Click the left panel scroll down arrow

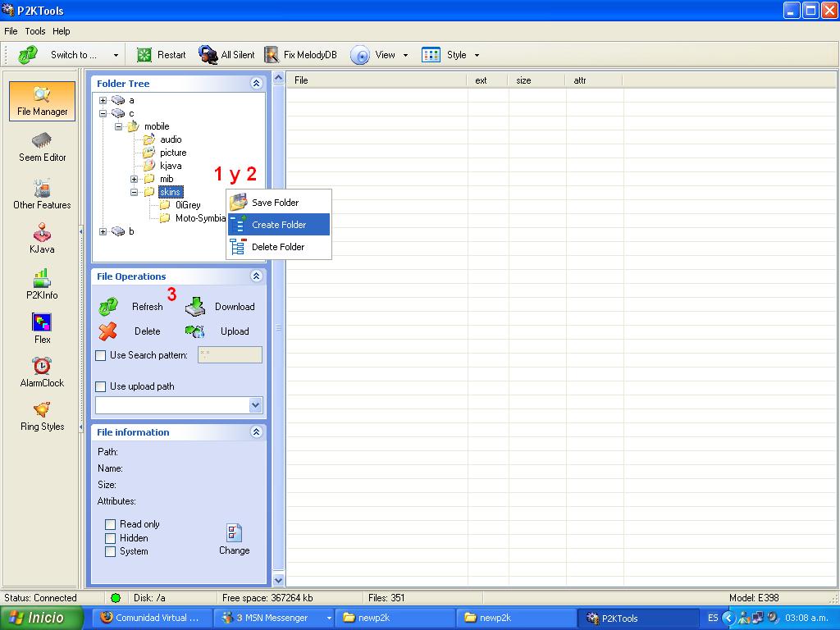[x=279, y=580]
